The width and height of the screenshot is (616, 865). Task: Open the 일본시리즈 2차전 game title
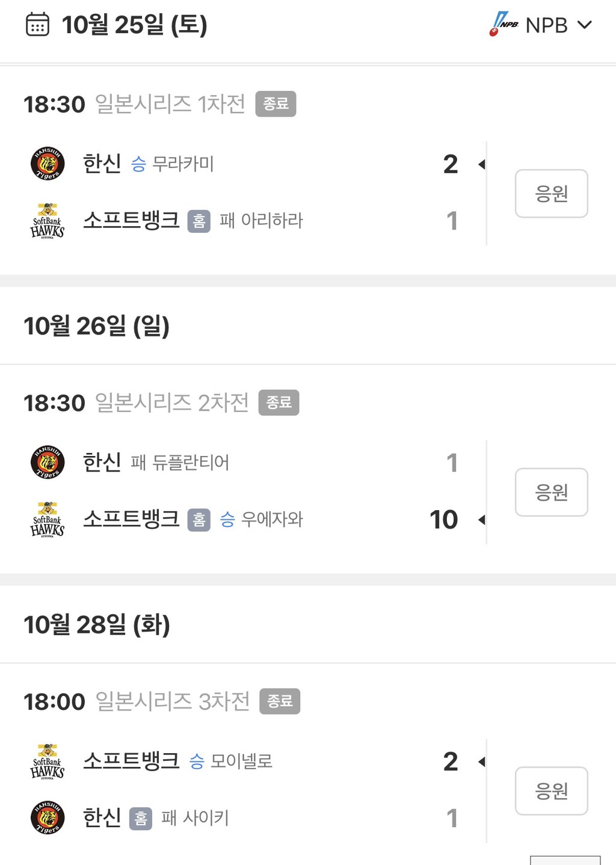(x=172, y=403)
